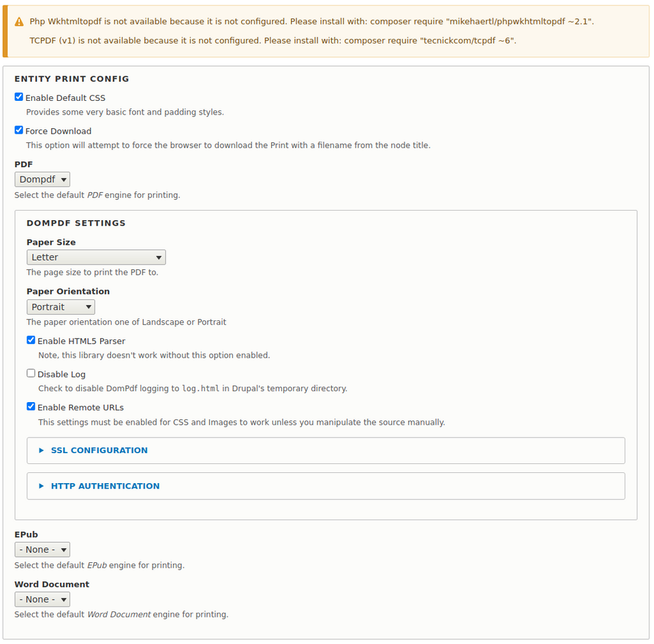The image size is (654, 644).
Task: Click the warning triangle icon in the alert banner
Action: 19,21
